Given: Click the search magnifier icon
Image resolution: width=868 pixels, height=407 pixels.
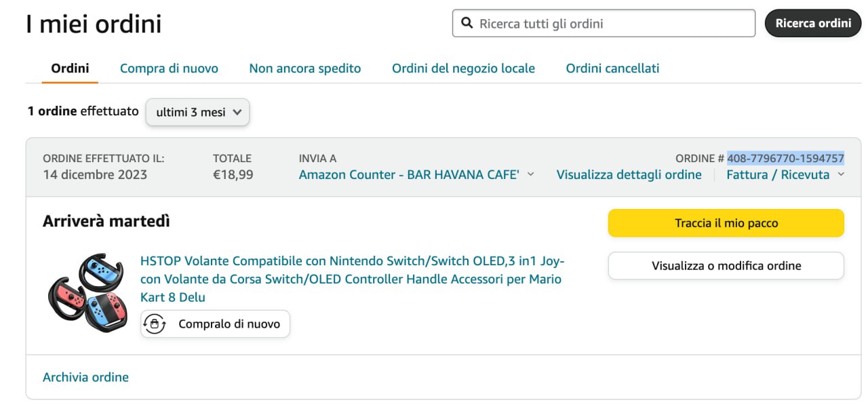Looking at the screenshot, I should click(x=467, y=24).
